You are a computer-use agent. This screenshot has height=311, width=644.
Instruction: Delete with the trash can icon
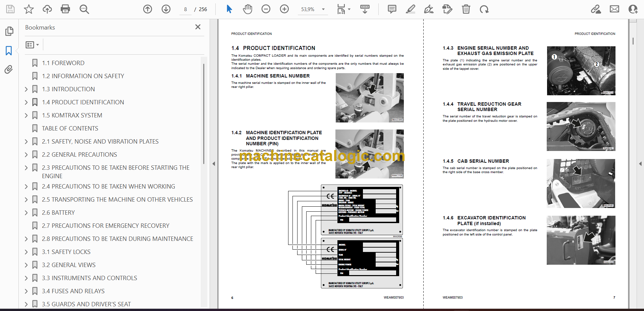(466, 9)
